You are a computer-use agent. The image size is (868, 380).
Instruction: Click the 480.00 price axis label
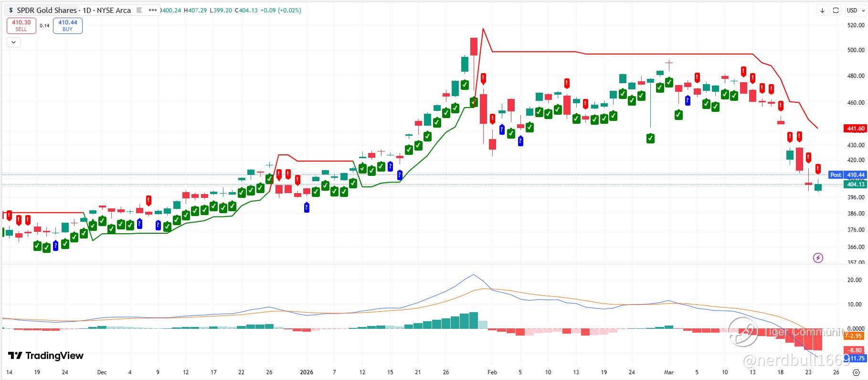pos(856,76)
